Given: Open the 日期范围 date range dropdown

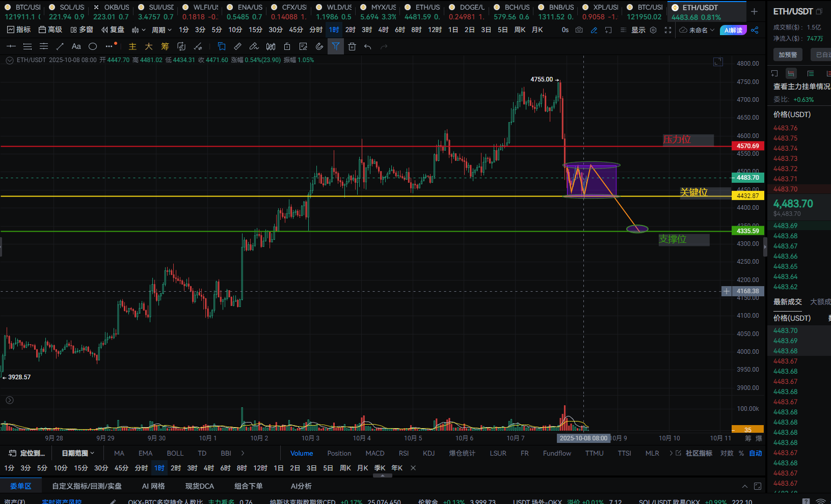Looking at the screenshot, I should (77, 453).
